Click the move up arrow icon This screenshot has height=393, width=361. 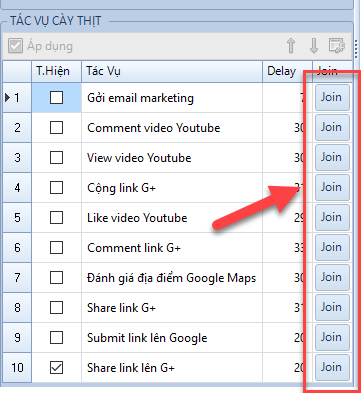click(x=291, y=45)
